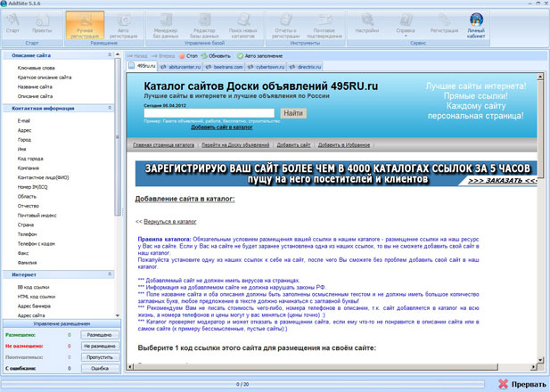Click the red X Прервать icon
This screenshot has height=392, width=550.
pos(503,384)
